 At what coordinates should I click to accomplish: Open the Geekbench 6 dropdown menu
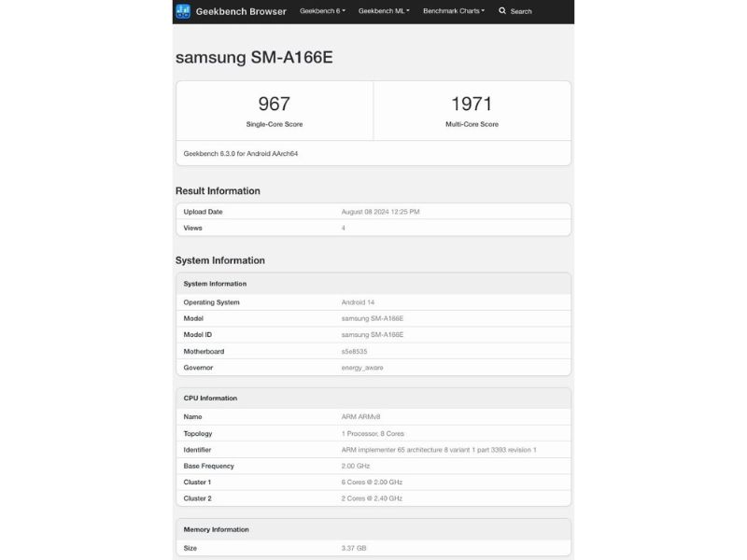click(322, 11)
